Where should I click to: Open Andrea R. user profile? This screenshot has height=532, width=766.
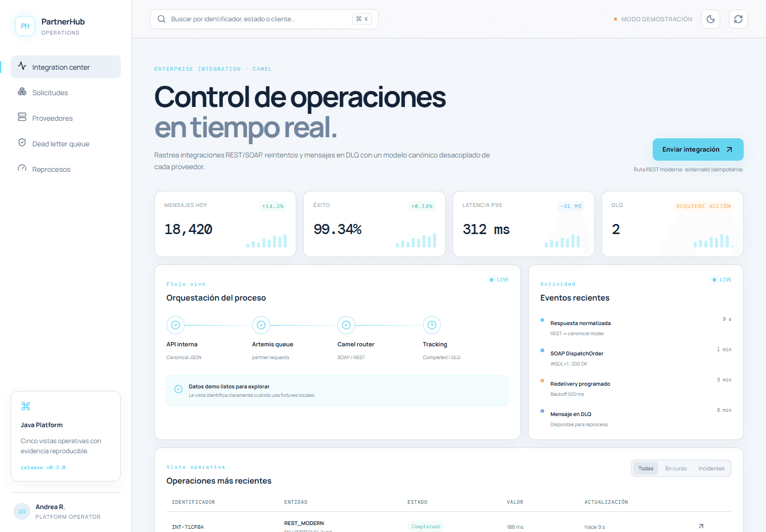click(65, 512)
